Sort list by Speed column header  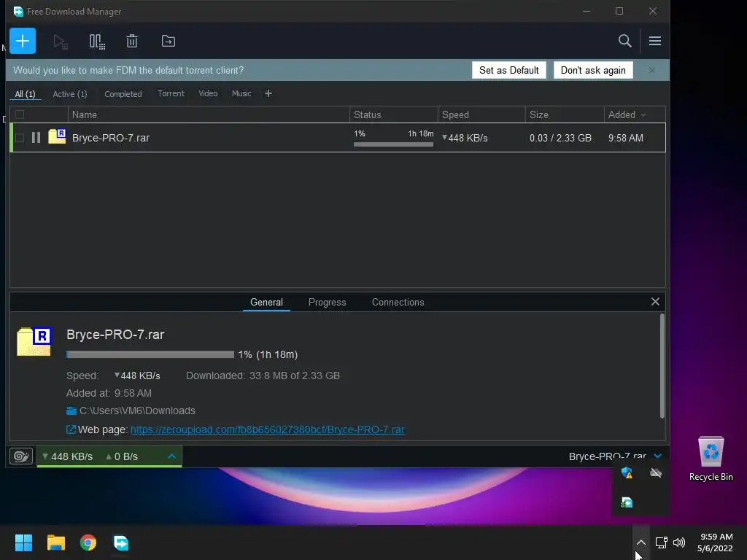point(481,114)
